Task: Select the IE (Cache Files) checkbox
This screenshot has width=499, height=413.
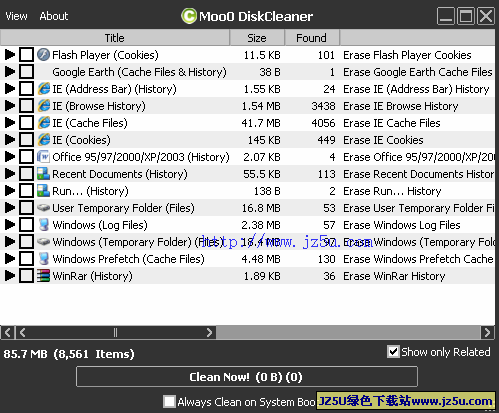Action: click(26, 123)
